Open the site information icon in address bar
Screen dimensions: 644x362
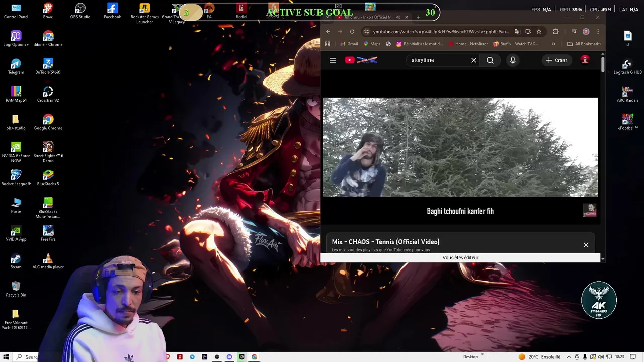(366, 31)
